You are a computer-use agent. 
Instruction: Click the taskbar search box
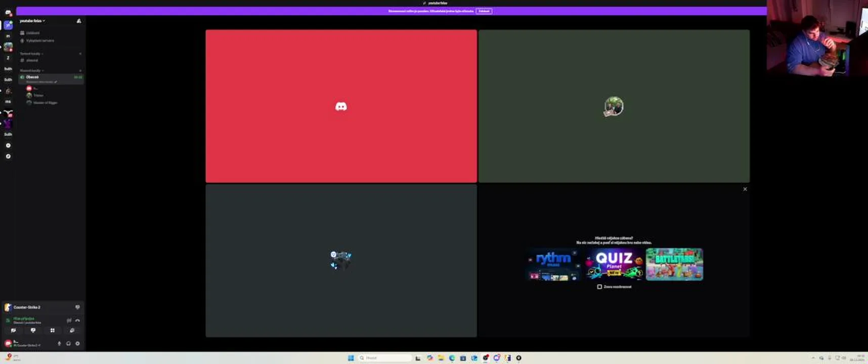pos(384,358)
